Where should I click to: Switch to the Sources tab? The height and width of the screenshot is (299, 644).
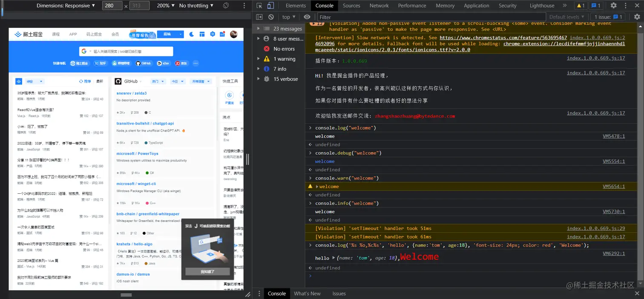pyautogui.click(x=351, y=6)
